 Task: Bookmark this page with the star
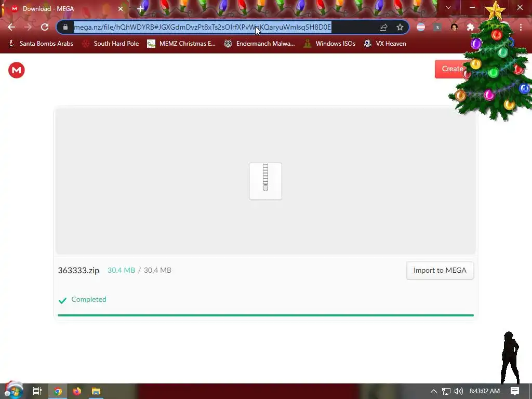tap(400, 27)
